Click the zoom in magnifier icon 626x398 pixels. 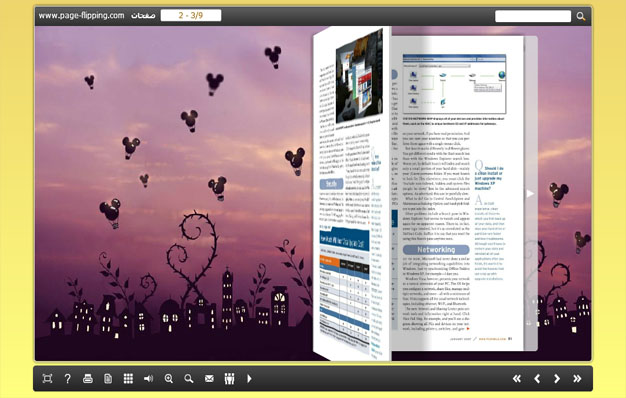pos(169,378)
